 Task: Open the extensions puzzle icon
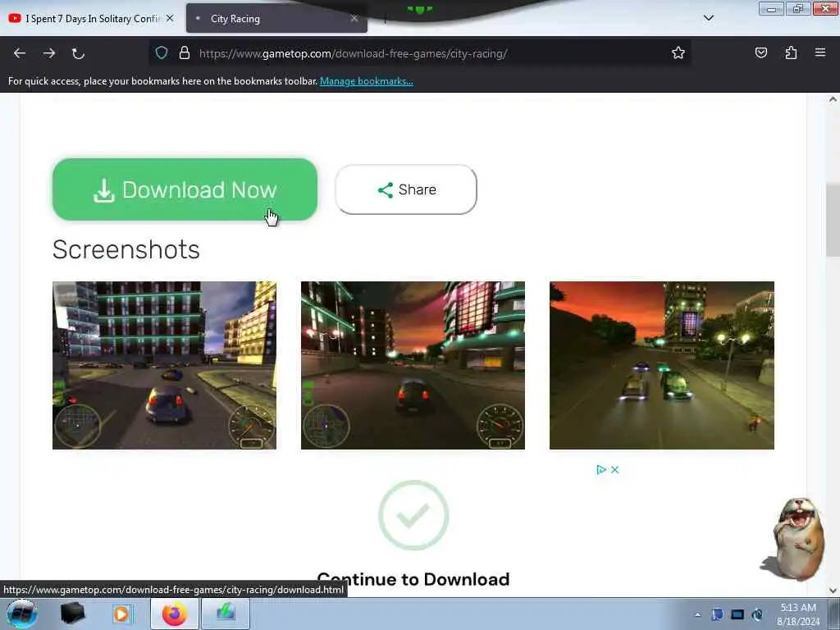(x=791, y=52)
